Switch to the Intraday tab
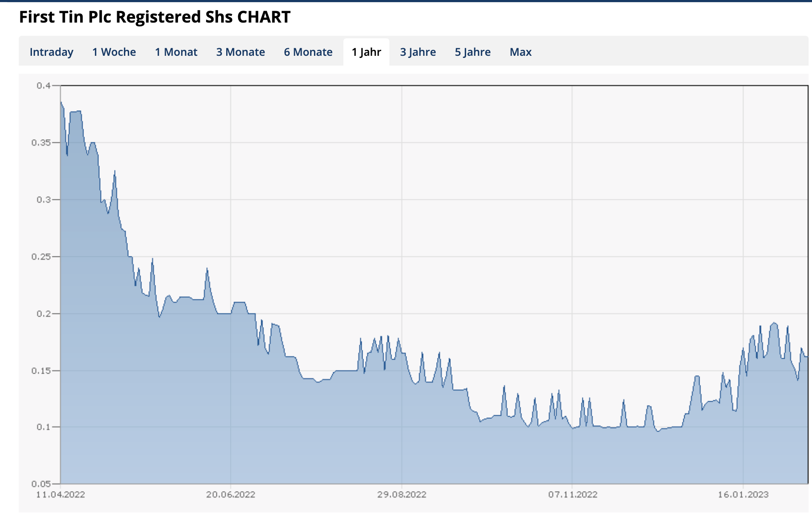Viewport: 812px width, 518px height. tap(52, 52)
